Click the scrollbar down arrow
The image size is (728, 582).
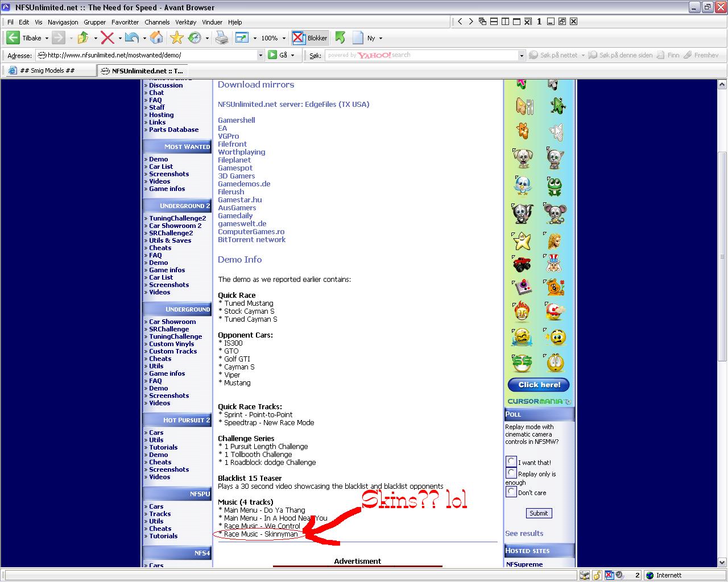(722, 562)
